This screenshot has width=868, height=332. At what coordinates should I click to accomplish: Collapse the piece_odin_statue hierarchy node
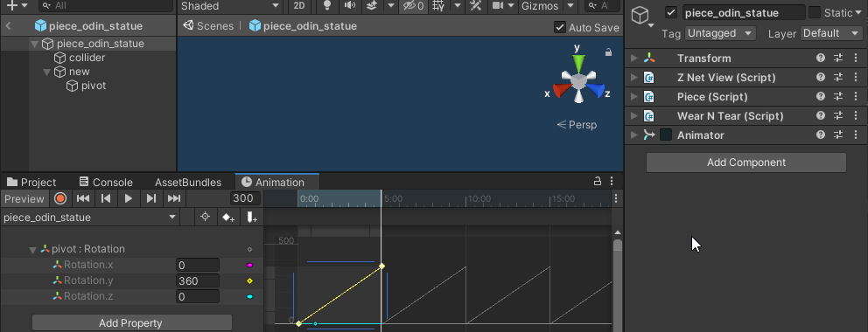[x=35, y=44]
